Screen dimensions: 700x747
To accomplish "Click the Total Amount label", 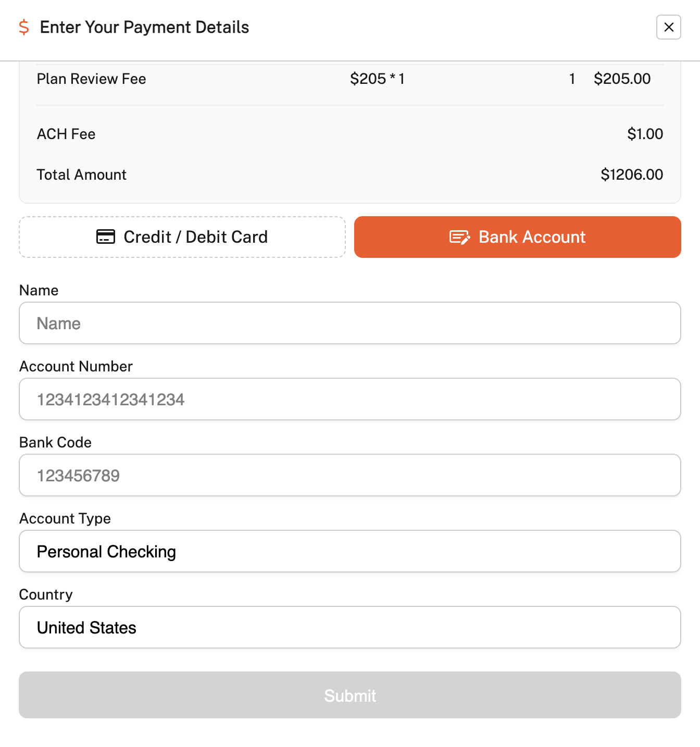I will (82, 175).
